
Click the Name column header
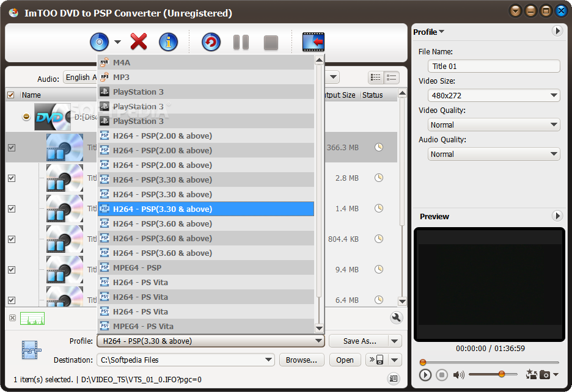click(x=31, y=95)
